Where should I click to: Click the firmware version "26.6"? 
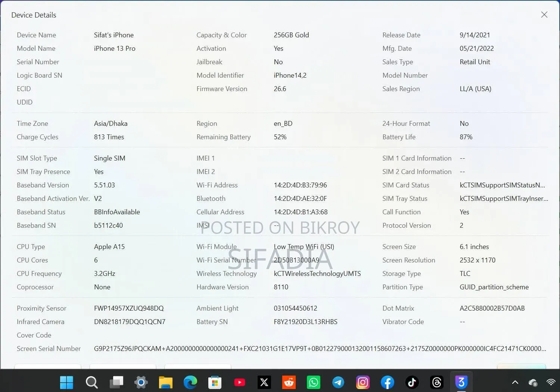point(280,89)
